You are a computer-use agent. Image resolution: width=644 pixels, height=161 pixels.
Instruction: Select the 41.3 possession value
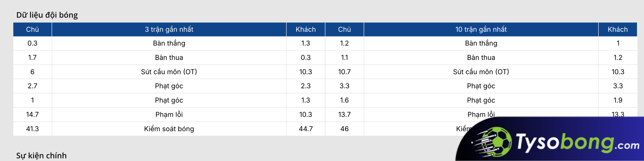pyautogui.click(x=32, y=129)
